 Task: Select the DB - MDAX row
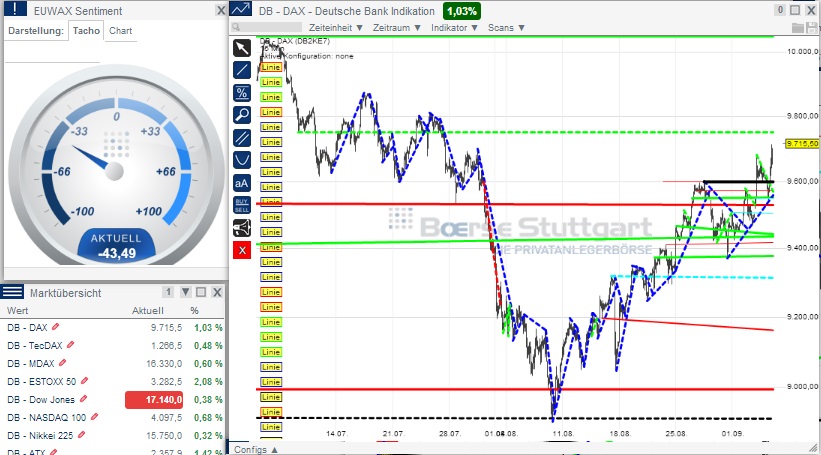113,363
